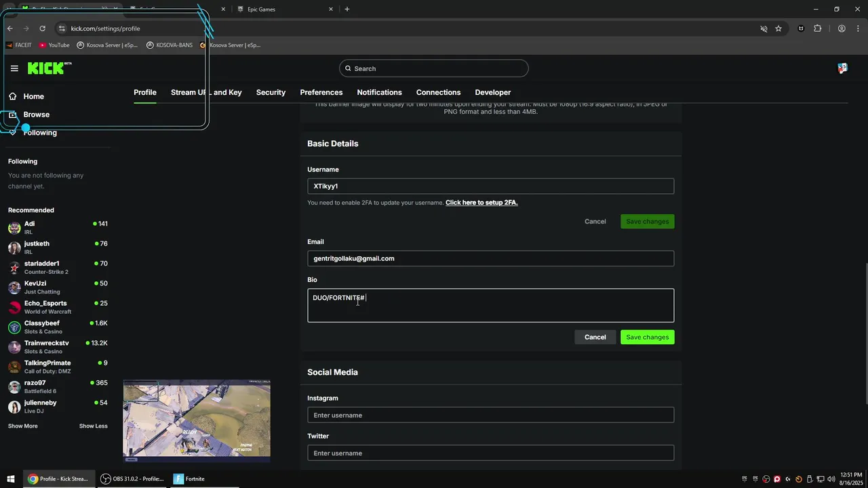Click the Username input field

(491, 186)
